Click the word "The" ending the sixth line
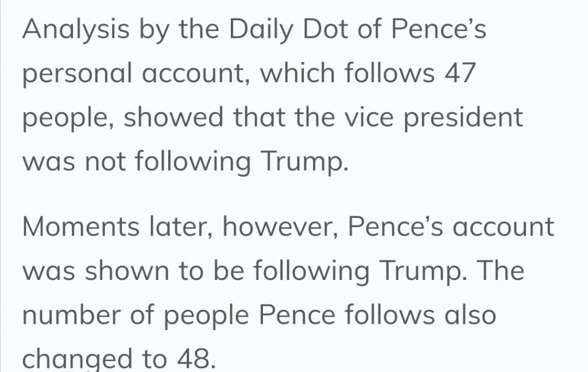The height and width of the screenshot is (372, 588). [501, 271]
